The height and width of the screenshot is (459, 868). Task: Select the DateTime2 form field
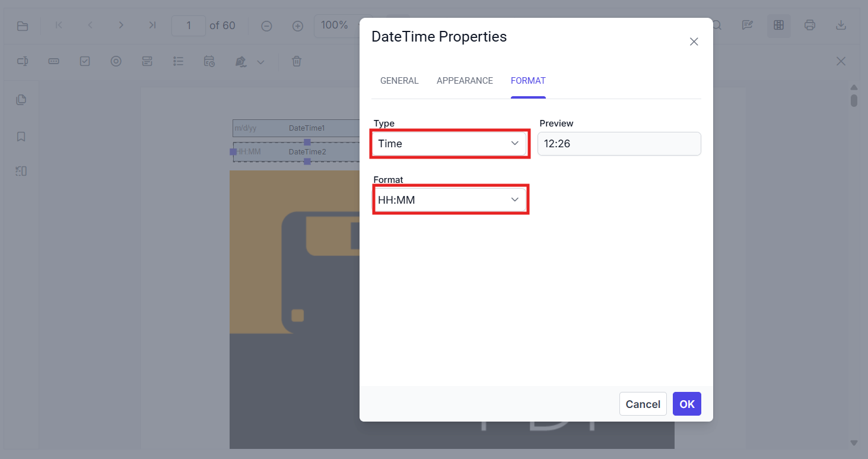(x=296, y=152)
